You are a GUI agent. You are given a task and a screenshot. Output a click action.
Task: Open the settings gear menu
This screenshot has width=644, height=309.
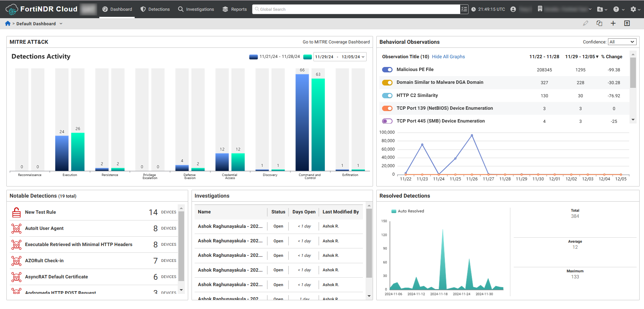(x=635, y=9)
